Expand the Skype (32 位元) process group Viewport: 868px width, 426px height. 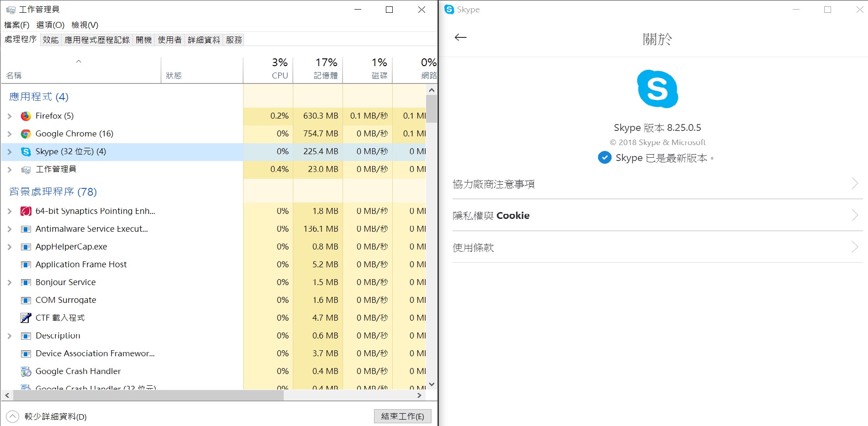tap(10, 151)
